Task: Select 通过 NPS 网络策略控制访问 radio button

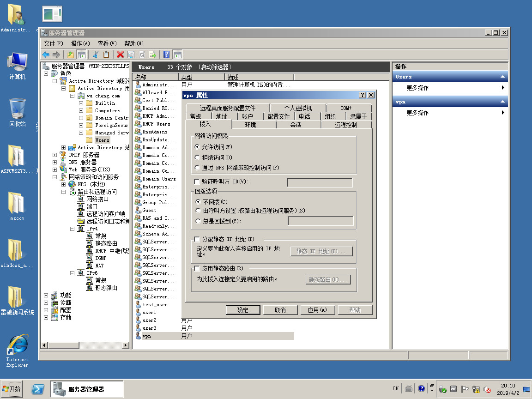Action: pos(198,168)
